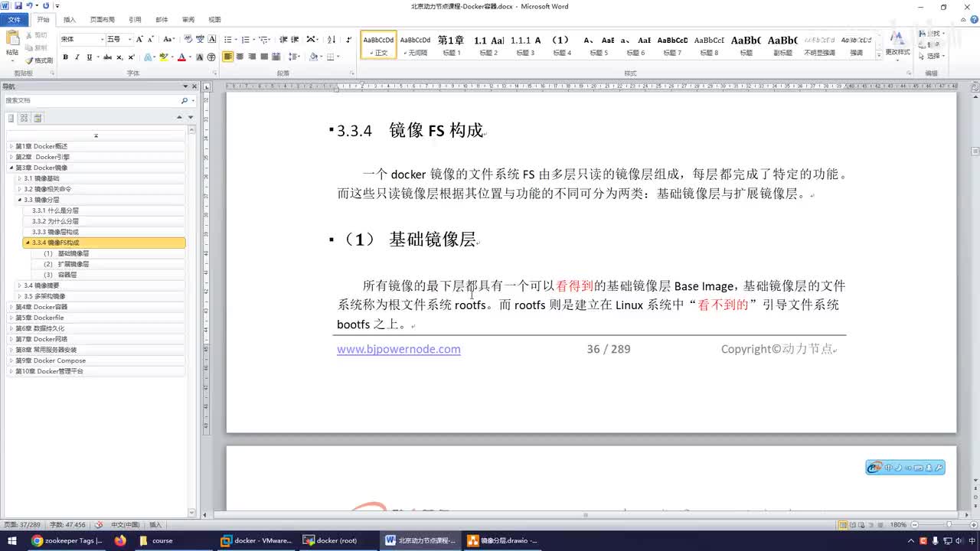Switch to docker - VMware taskbar window
The width and height of the screenshot is (980, 551).
(256, 540)
